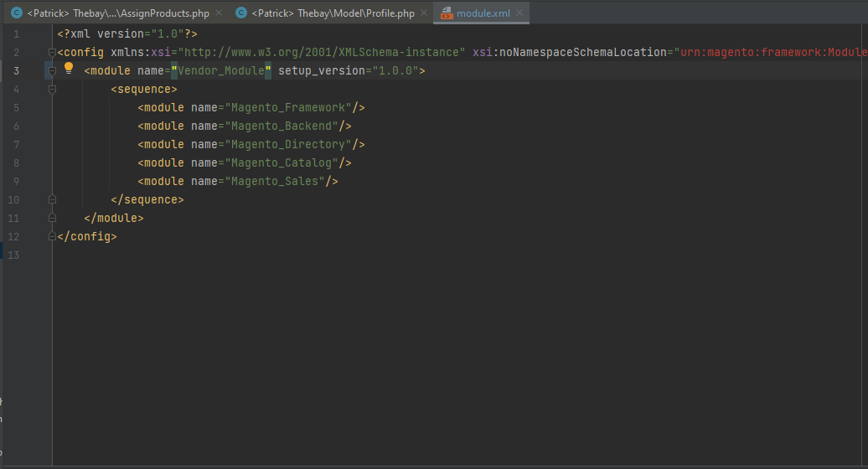The image size is (868, 469).
Task: Collapse the sequence tag fold on line 4
Action: [52, 89]
